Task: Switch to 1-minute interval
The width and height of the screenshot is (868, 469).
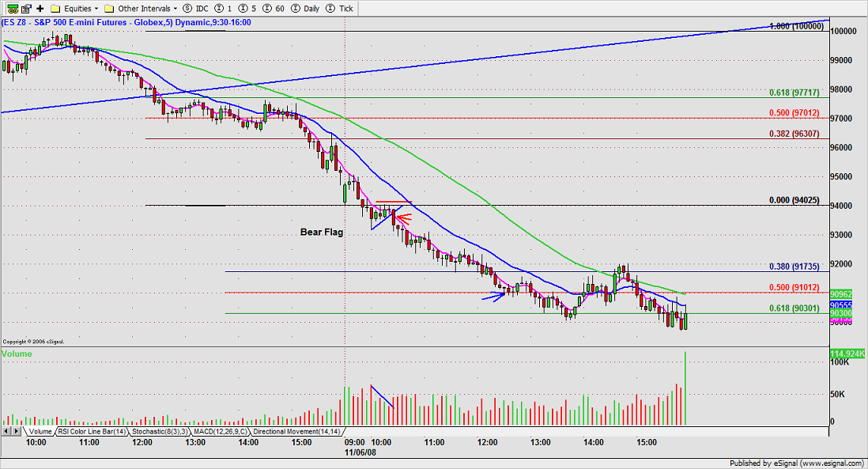Action: pyautogui.click(x=229, y=9)
